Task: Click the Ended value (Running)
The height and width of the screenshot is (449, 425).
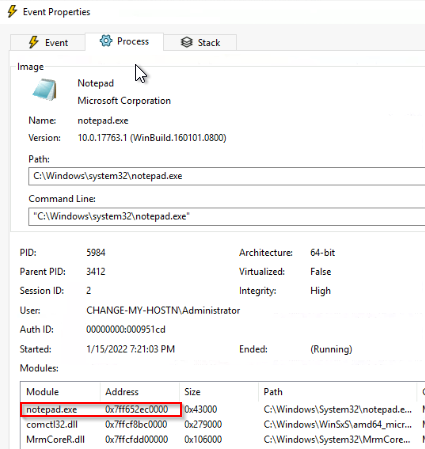Action: click(331, 349)
